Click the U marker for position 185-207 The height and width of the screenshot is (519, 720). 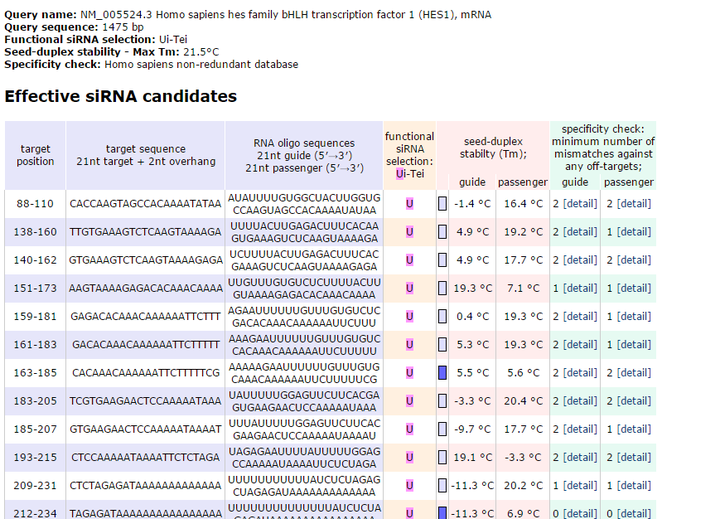pyautogui.click(x=409, y=429)
